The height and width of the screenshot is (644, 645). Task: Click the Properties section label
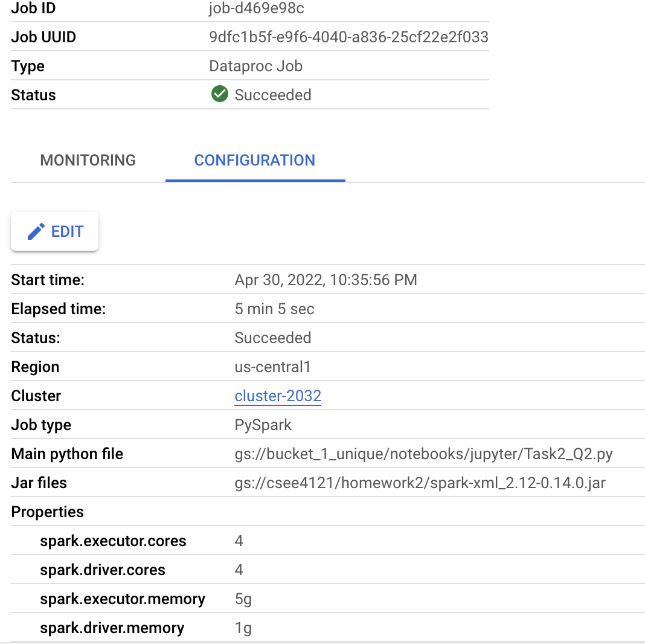point(47,512)
